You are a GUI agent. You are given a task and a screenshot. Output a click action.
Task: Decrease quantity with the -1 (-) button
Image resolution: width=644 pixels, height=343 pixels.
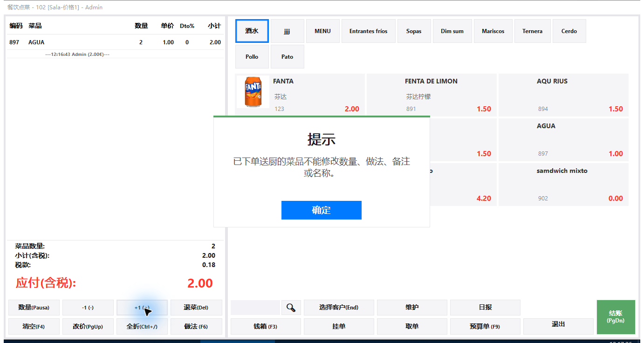[88, 308]
